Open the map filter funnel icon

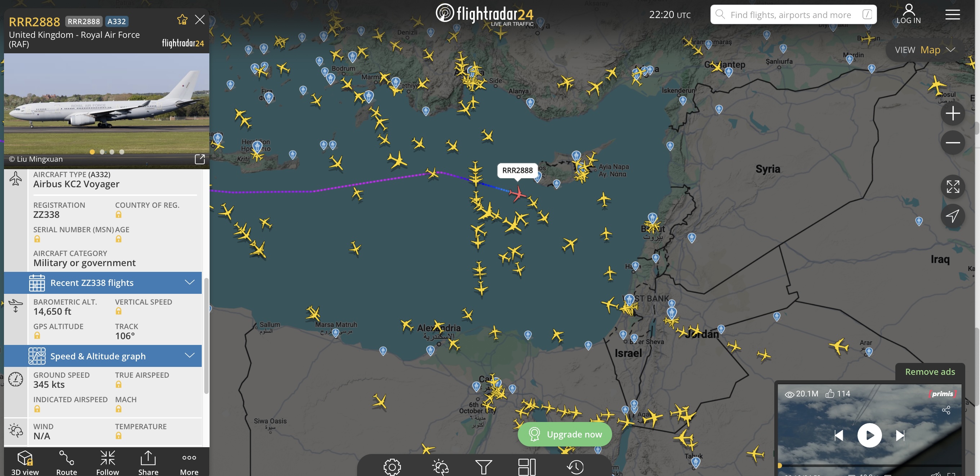coord(484,467)
